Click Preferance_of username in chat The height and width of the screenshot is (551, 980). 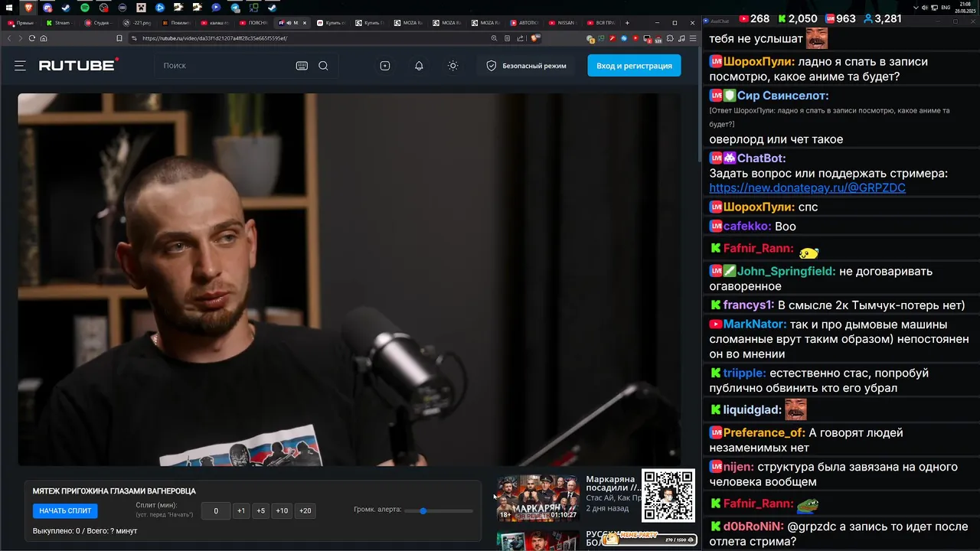click(x=764, y=433)
